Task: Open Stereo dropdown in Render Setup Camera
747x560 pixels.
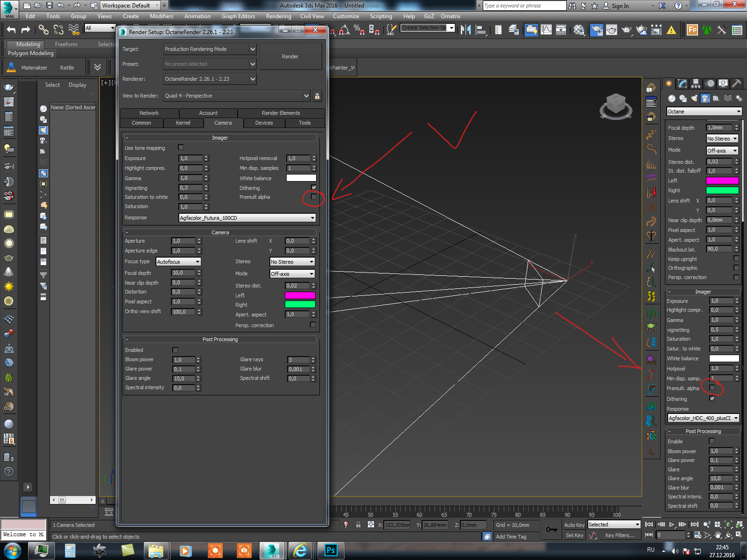Action: (x=292, y=262)
